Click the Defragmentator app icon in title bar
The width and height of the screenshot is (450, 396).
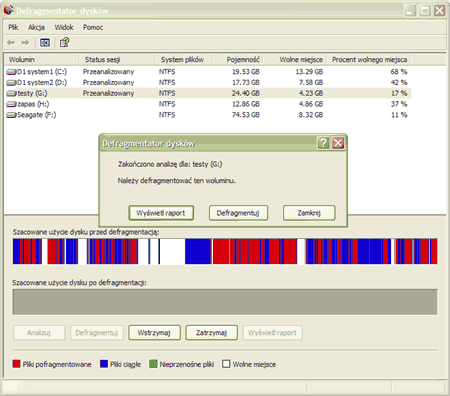click(8, 10)
